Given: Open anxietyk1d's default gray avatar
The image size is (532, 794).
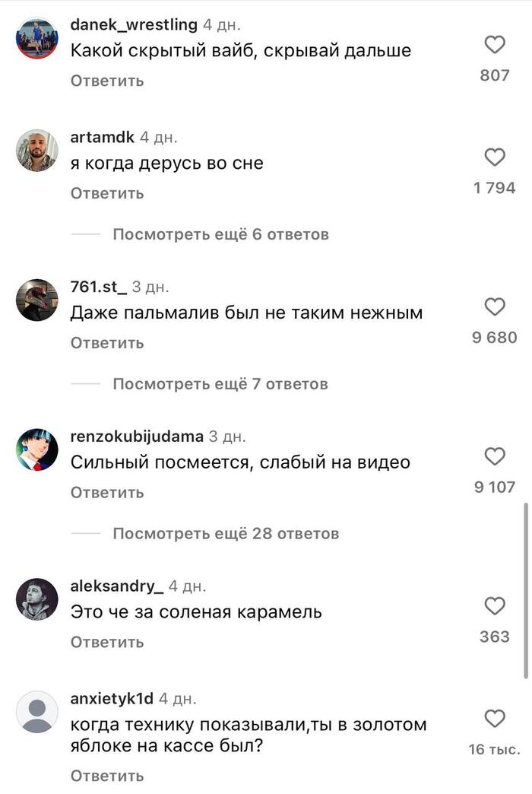Looking at the screenshot, I should [37, 712].
